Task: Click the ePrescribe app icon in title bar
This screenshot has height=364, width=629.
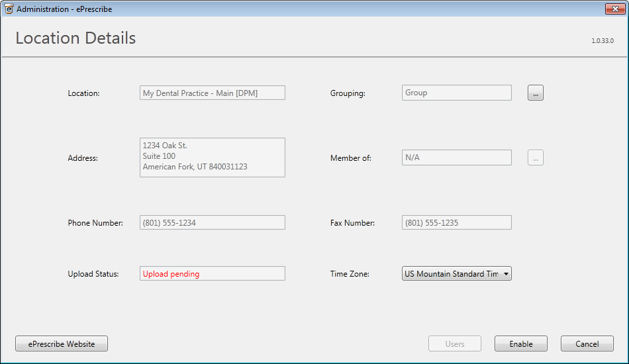Action: click(9, 9)
